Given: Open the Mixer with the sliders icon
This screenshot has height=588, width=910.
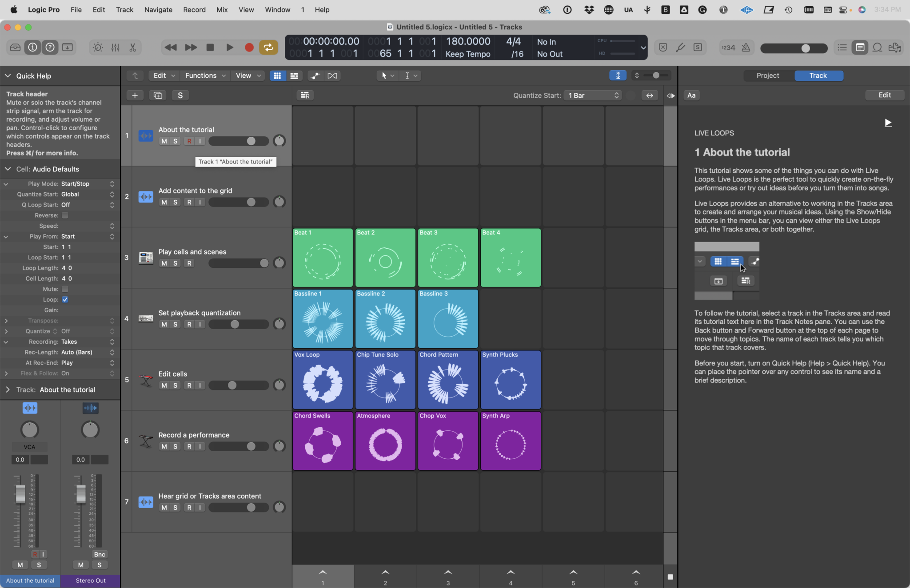Looking at the screenshot, I should pyautogui.click(x=115, y=47).
